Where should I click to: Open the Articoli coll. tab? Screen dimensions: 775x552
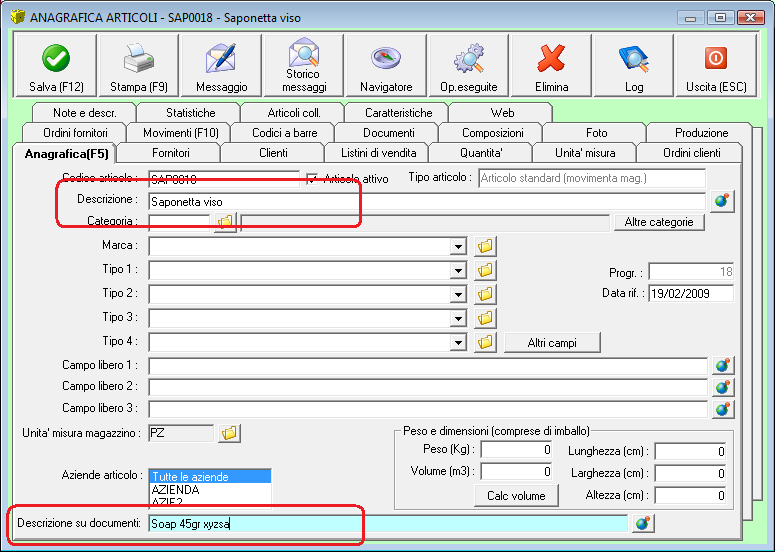[x=294, y=113]
